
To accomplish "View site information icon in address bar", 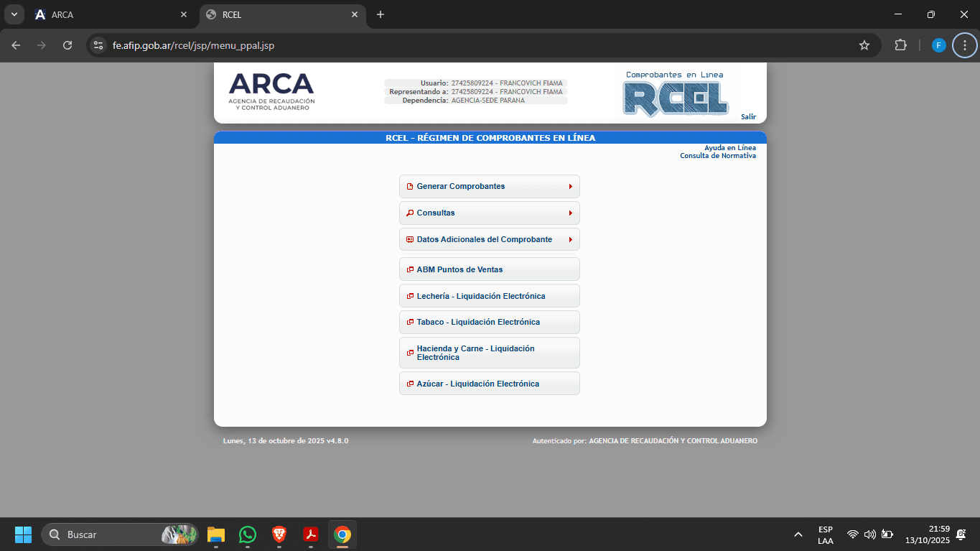I will click(x=98, y=45).
